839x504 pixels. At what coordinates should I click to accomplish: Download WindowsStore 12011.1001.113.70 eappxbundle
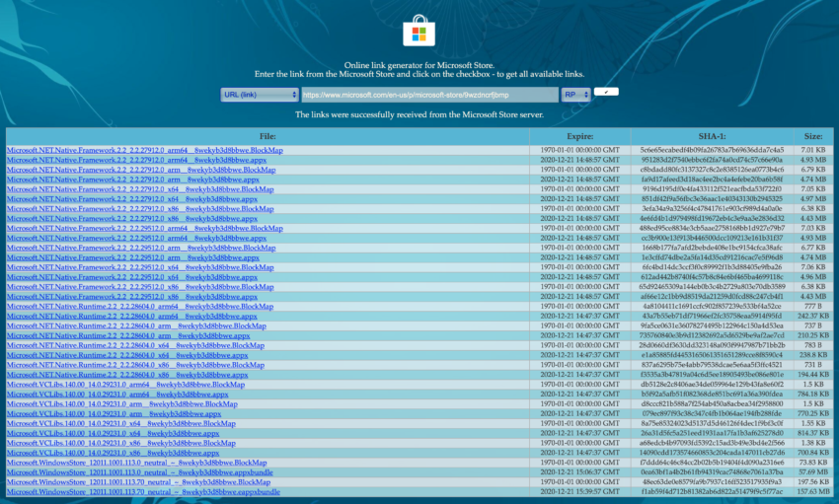point(143,492)
